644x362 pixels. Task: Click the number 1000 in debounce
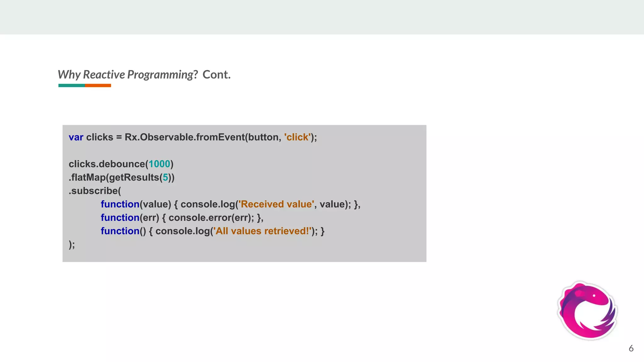[159, 164]
